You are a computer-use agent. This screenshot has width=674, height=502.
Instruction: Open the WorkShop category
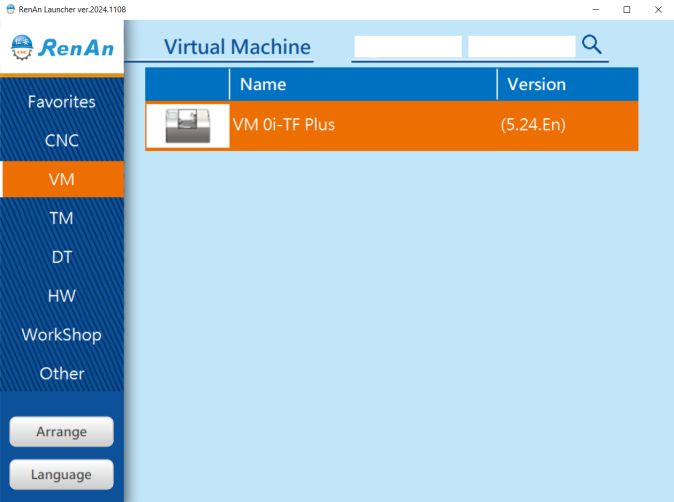62,334
